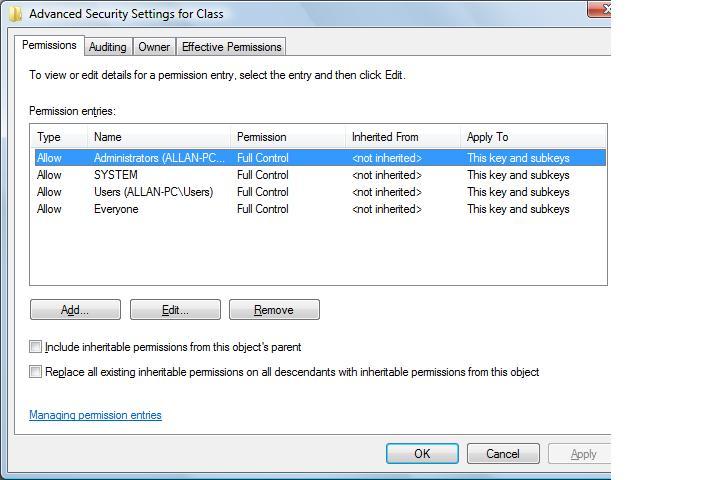720x480 pixels.
Task: Select the Permissions tab
Action: [49, 46]
